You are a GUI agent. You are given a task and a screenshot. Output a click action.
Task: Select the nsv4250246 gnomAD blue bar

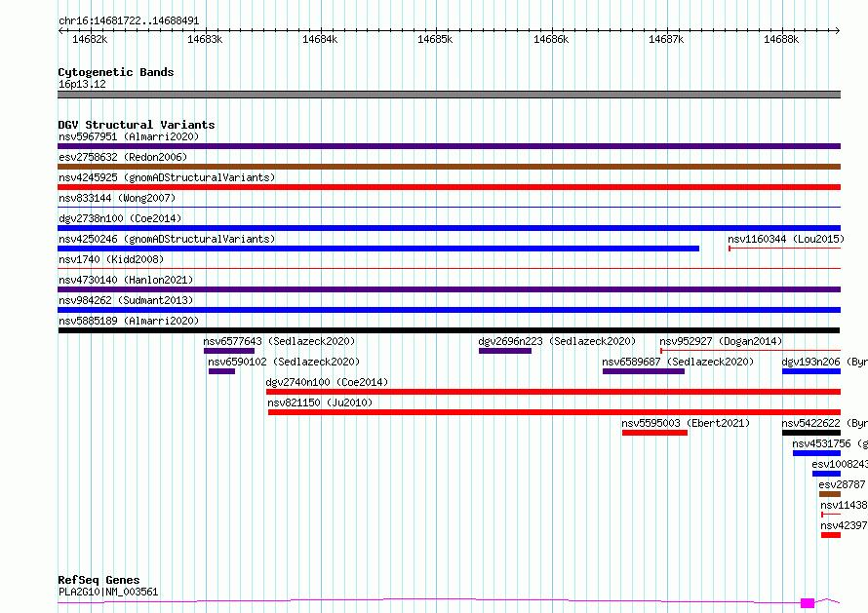click(378, 249)
